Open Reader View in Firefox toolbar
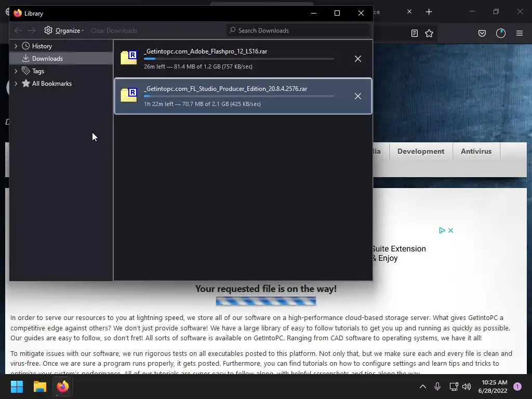Image resolution: width=532 pixels, height=399 pixels. tap(414, 33)
